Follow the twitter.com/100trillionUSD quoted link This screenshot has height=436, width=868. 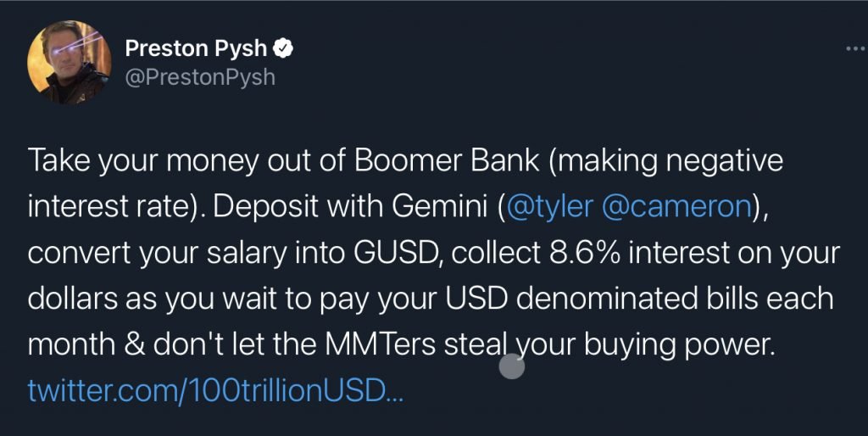pos(215,391)
